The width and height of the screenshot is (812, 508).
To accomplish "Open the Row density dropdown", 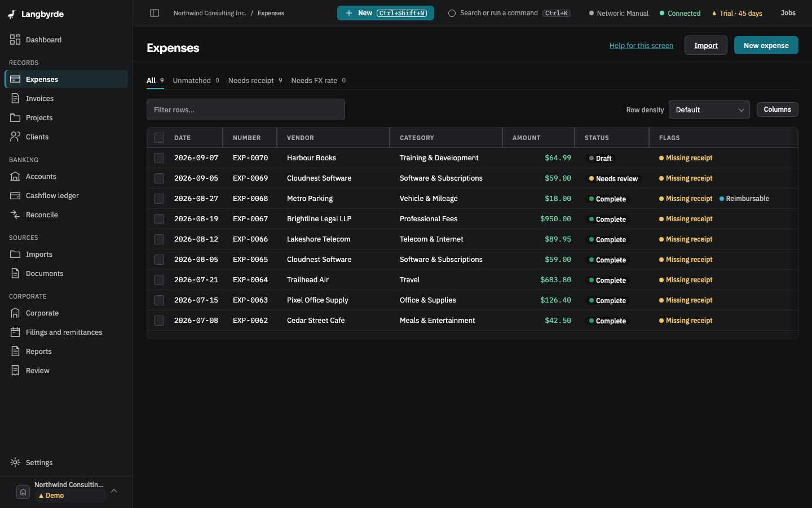I will pyautogui.click(x=709, y=110).
